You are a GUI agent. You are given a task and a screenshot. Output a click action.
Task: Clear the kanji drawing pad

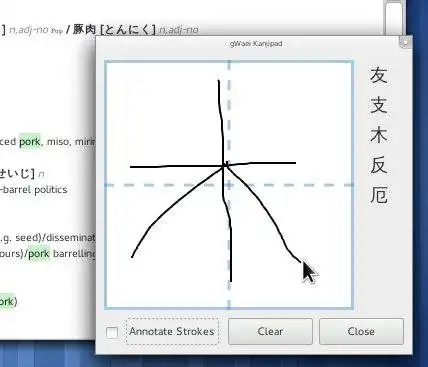pos(270,331)
